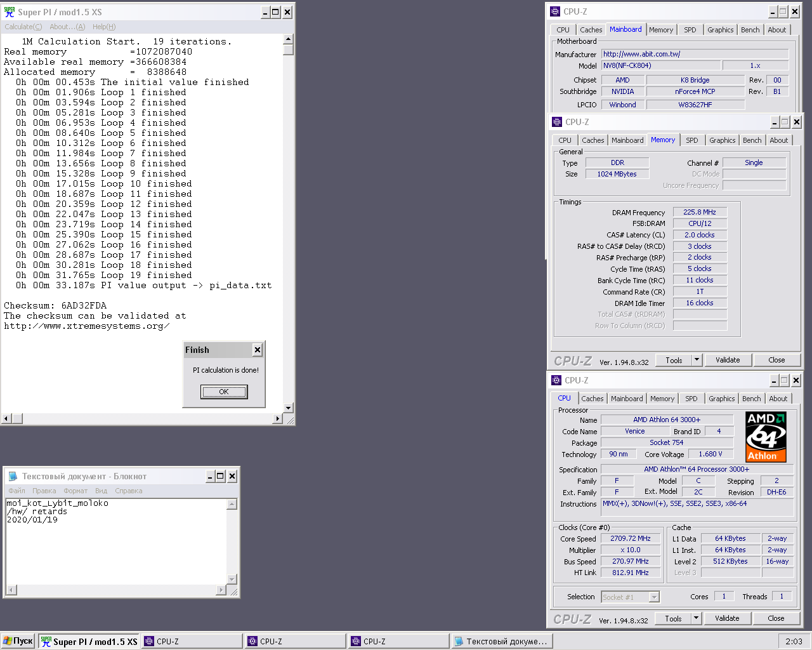Select CPU tab in Memory CPU-Z window
Screen dimensions: 812x650
(565, 140)
